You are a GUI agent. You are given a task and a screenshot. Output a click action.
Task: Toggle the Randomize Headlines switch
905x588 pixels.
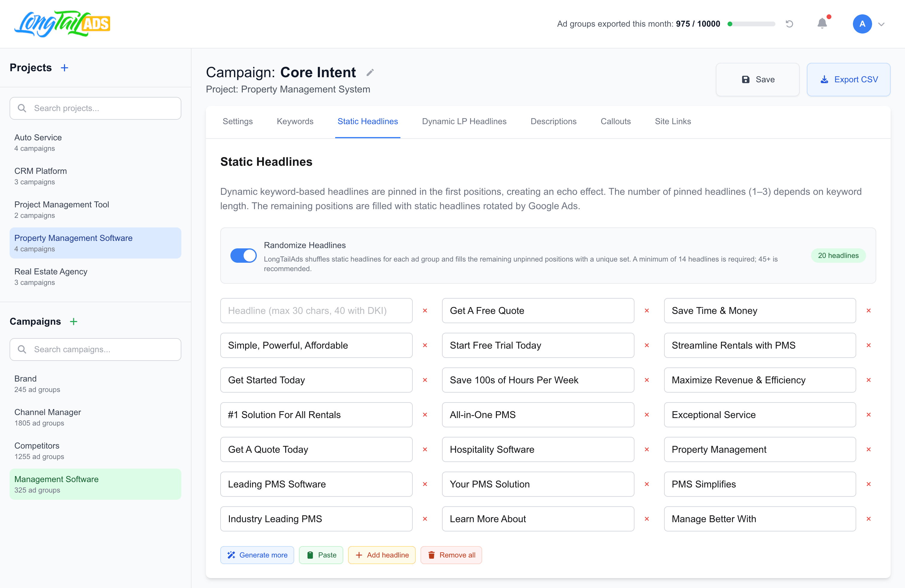pyautogui.click(x=243, y=256)
